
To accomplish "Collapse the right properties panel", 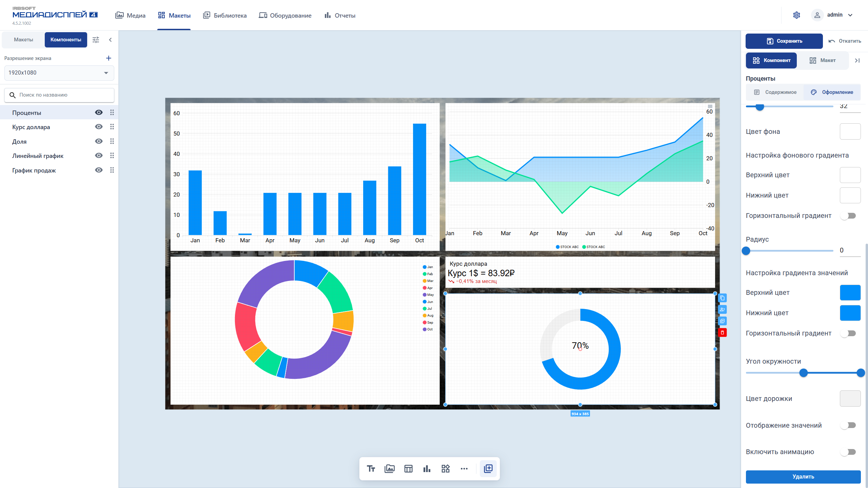I will coord(857,60).
